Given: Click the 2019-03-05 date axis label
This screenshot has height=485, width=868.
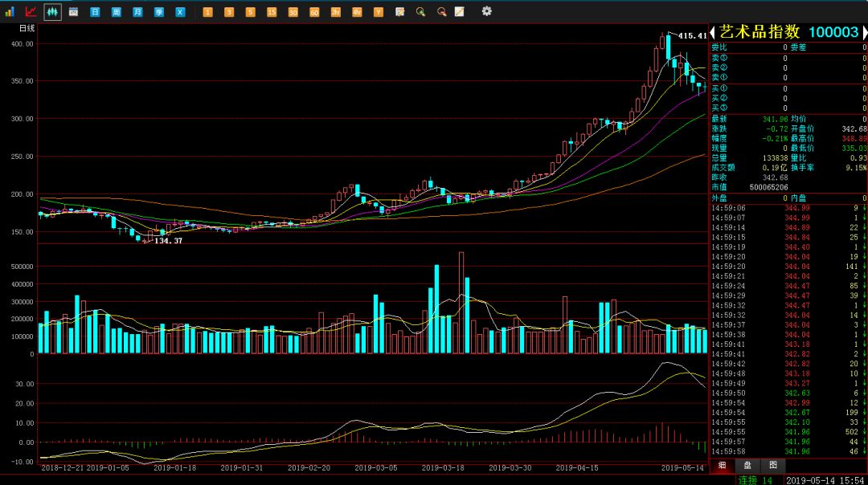Looking at the screenshot, I should coord(376,468).
